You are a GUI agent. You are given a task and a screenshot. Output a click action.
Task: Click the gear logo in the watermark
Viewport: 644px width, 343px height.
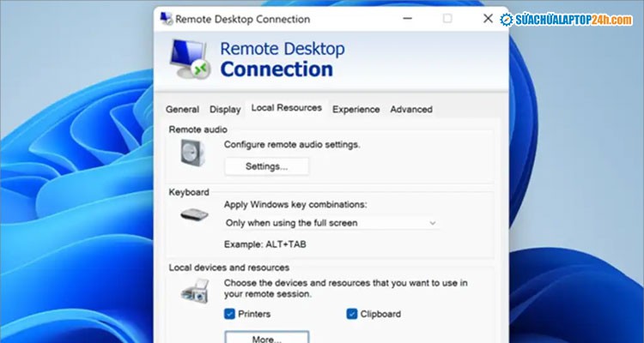507,19
